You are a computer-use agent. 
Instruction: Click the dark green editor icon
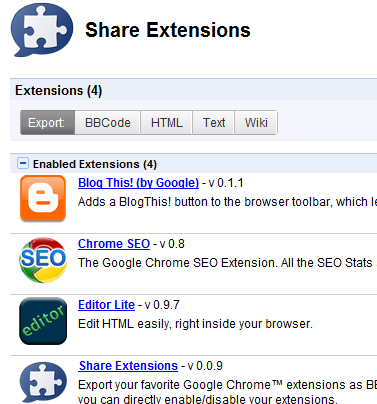[x=43, y=321]
